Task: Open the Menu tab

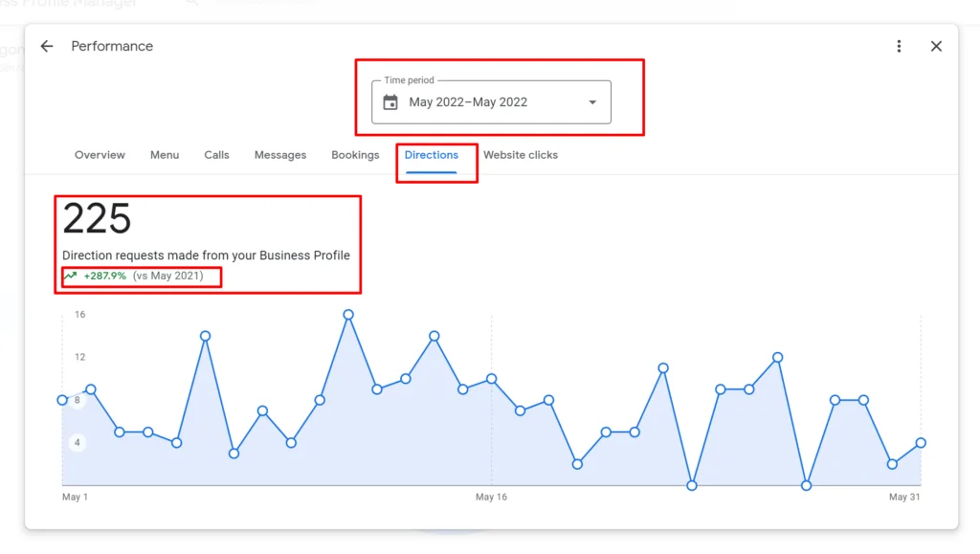Action: tap(165, 155)
